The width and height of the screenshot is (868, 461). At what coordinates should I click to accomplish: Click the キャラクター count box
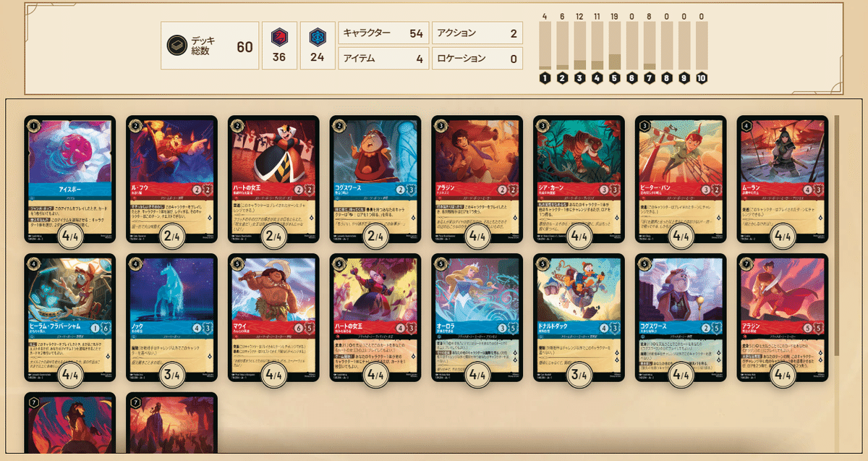pyautogui.click(x=383, y=33)
